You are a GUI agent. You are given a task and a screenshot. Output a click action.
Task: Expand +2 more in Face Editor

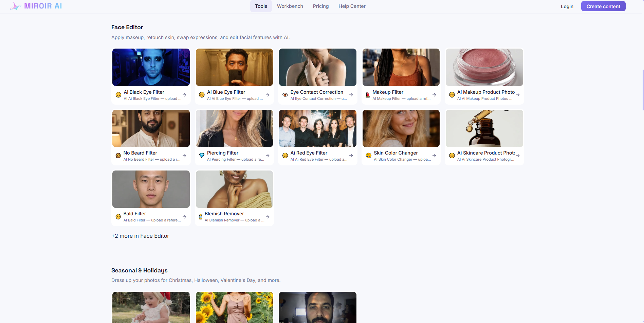(x=140, y=236)
